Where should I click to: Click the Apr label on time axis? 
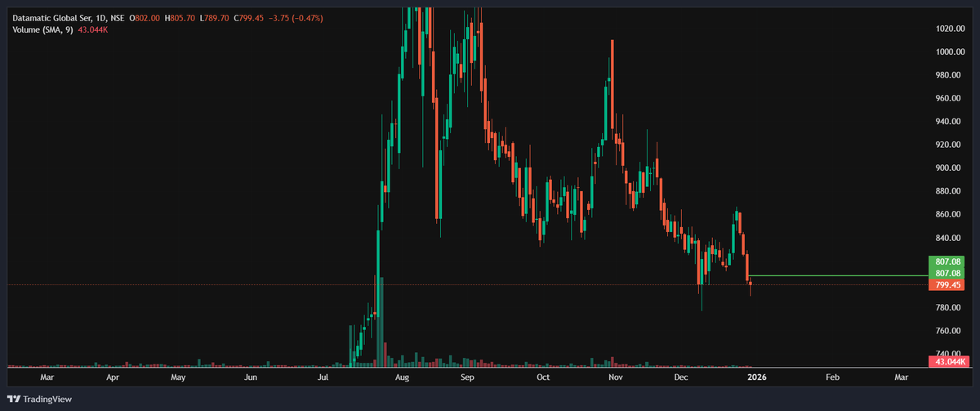(113, 378)
